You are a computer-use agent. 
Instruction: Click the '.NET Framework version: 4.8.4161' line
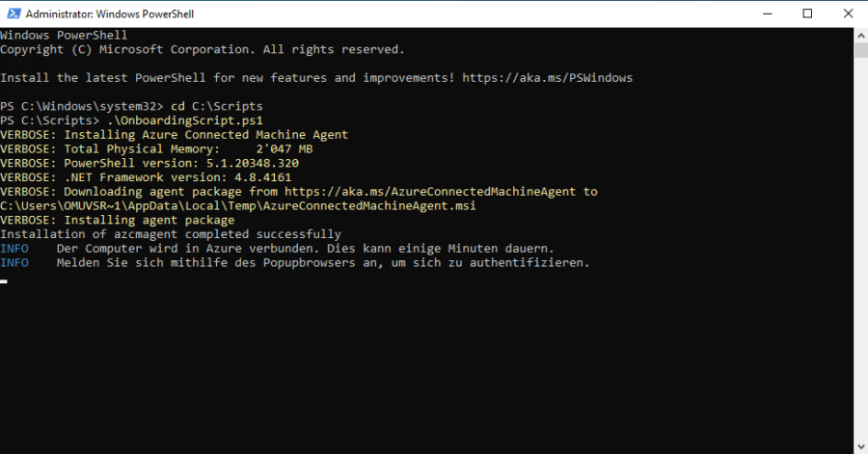[x=146, y=177]
